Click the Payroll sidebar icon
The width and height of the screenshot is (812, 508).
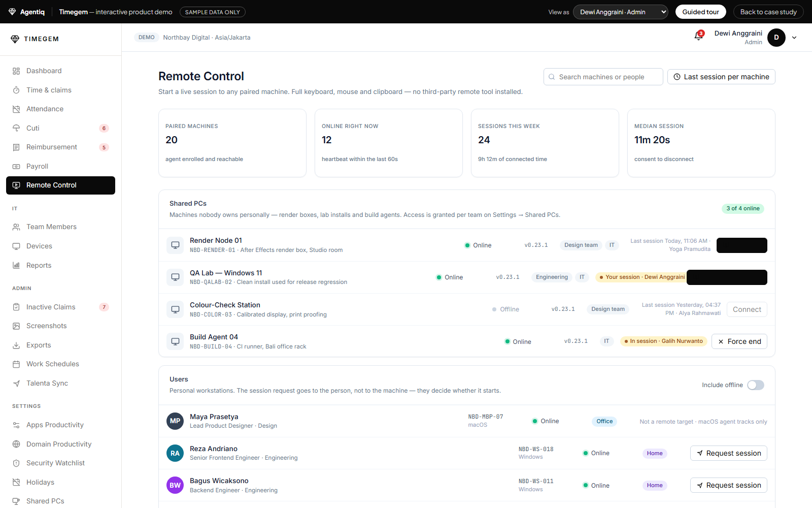point(16,166)
